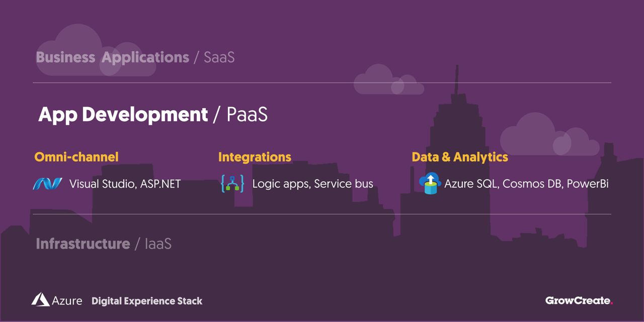Click the Azure wordmark text
This screenshot has height=322, width=644.
click(x=67, y=301)
